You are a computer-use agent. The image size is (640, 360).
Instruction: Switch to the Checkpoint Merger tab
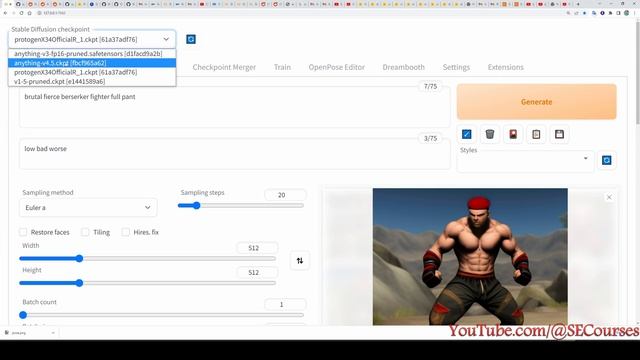click(x=224, y=67)
